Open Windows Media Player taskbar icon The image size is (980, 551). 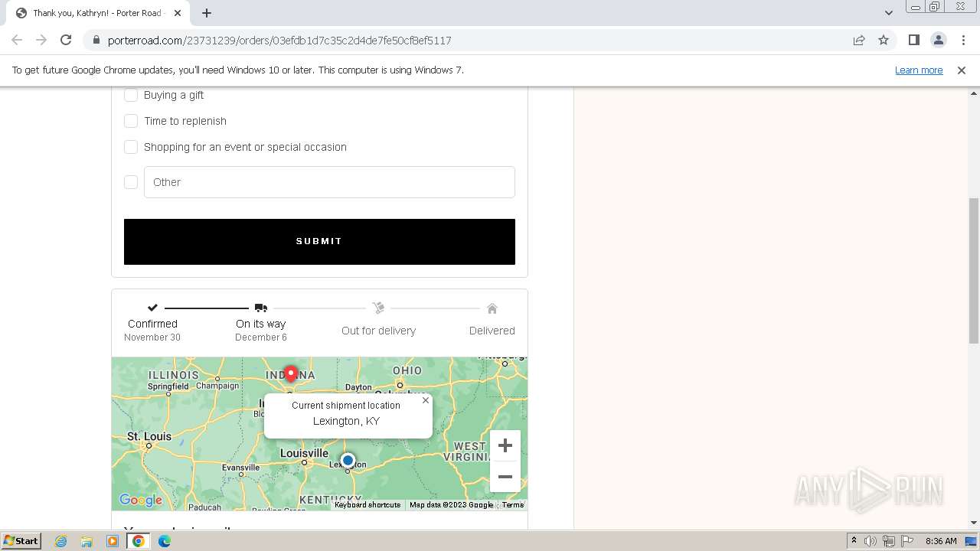(113, 541)
